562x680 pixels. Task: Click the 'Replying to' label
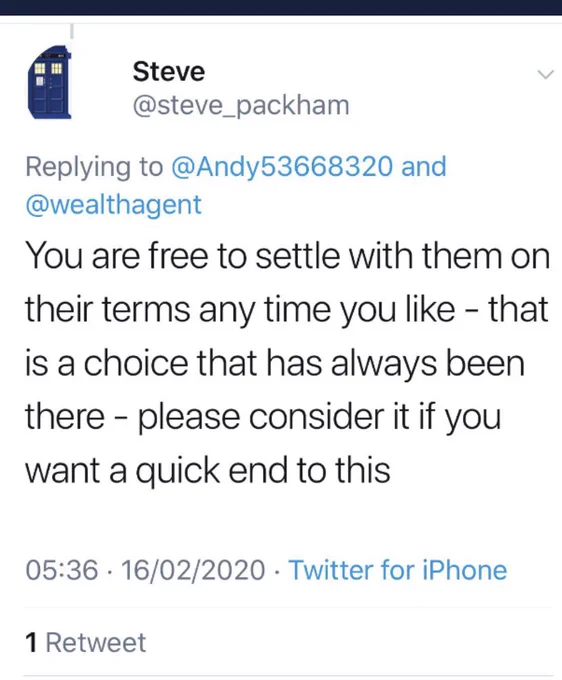94,167
